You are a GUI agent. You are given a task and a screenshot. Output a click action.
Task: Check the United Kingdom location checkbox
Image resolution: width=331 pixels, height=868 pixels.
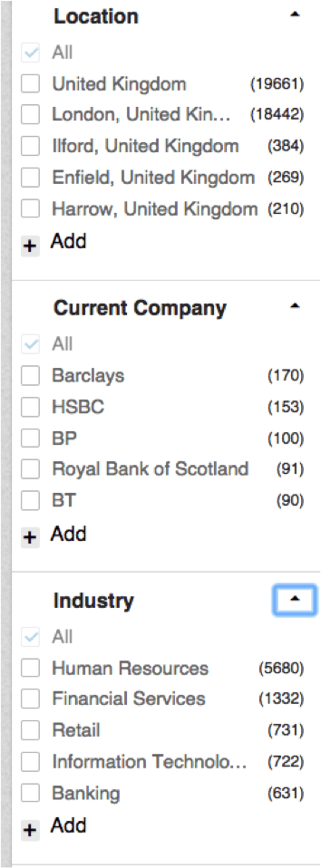[x=30, y=84]
